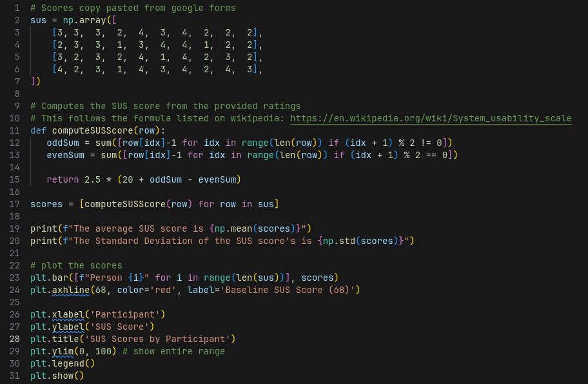Click the plt.show() call on last line
Viewport: 588px width, 384px height.
57,376
